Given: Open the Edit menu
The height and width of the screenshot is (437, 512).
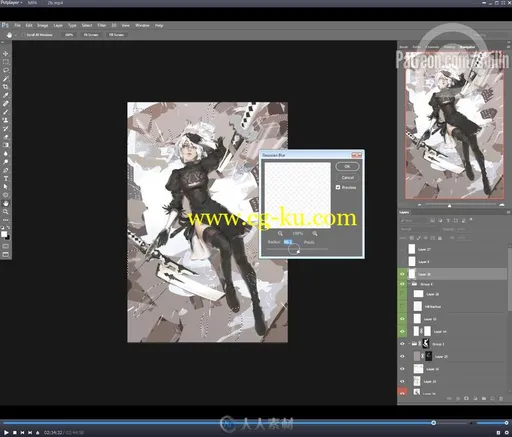Looking at the screenshot, I should pyautogui.click(x=29, y=25).
